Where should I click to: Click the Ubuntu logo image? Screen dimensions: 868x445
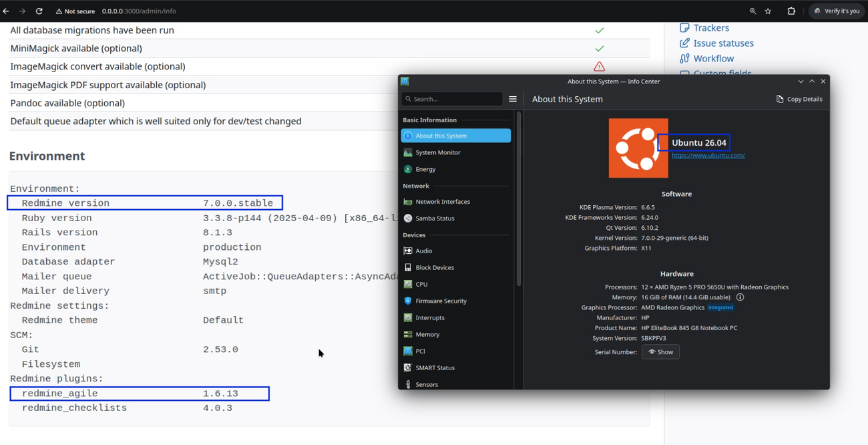click(x=638, y=148)
